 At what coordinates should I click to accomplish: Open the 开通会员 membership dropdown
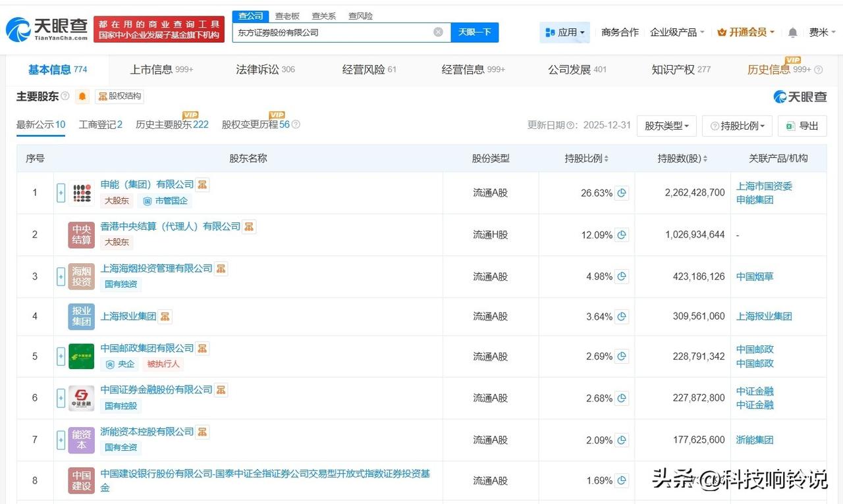point(746,32)
